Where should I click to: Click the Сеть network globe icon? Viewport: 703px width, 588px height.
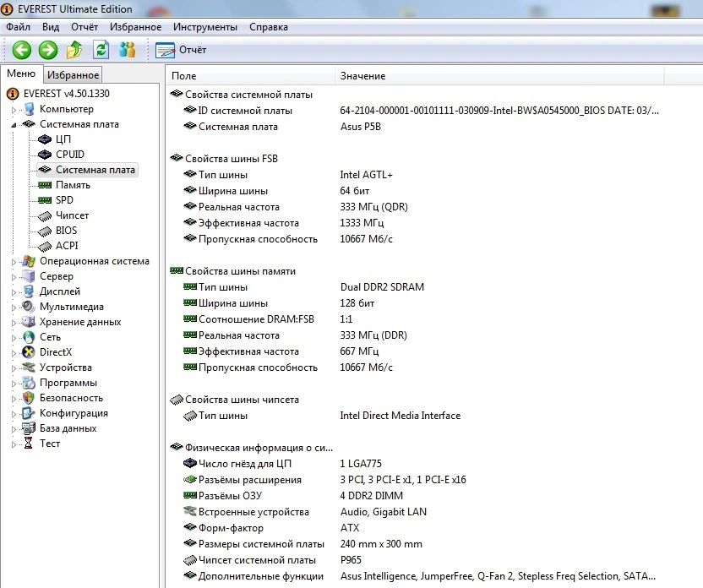(x=29, y=337)
